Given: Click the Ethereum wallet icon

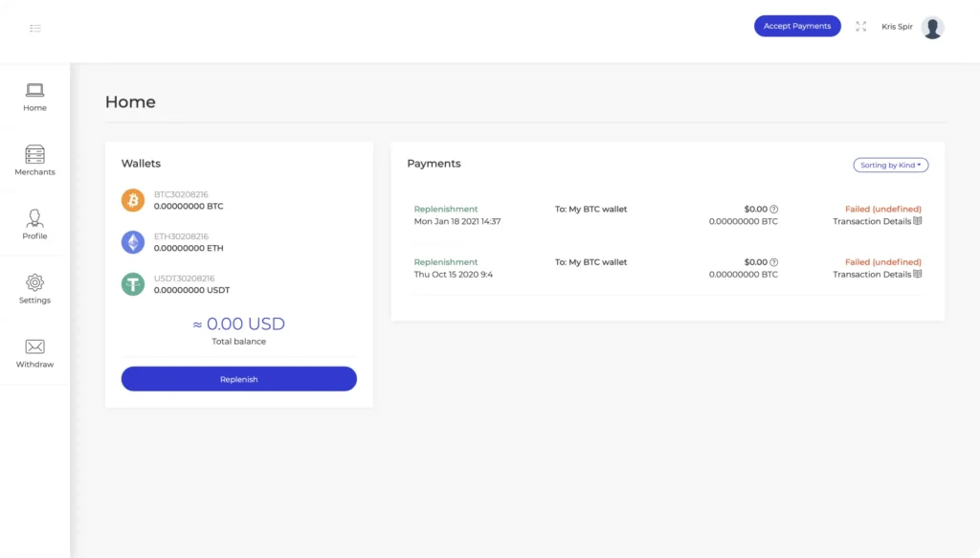Looking at the screenshot, I should [132, 242].
